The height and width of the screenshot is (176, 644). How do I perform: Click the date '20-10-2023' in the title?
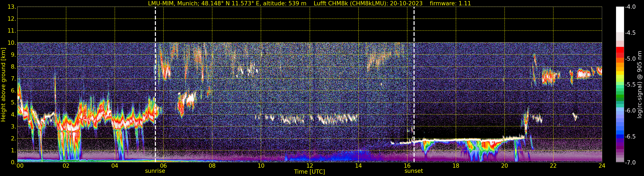coord(406,3)
